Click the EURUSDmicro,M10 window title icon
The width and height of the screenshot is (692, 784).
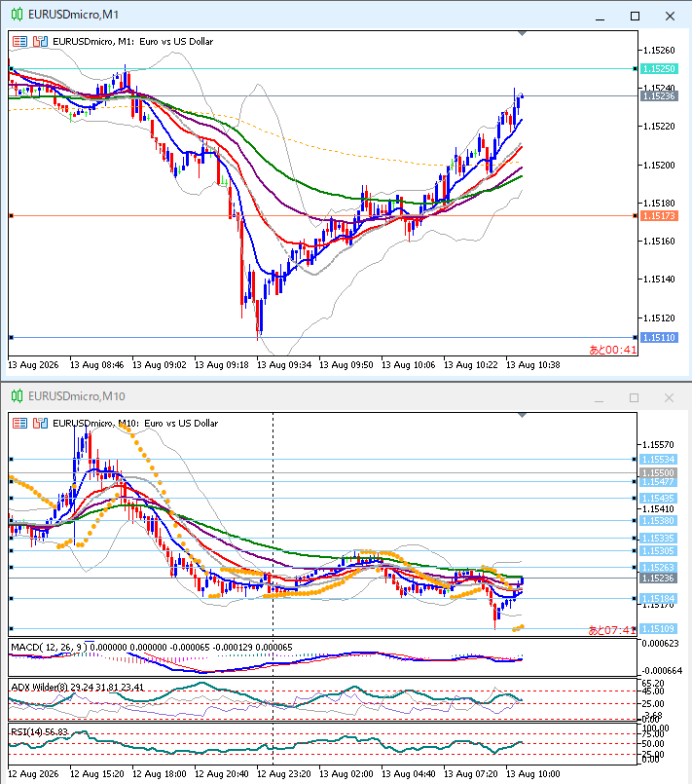[x=17, y=396]
